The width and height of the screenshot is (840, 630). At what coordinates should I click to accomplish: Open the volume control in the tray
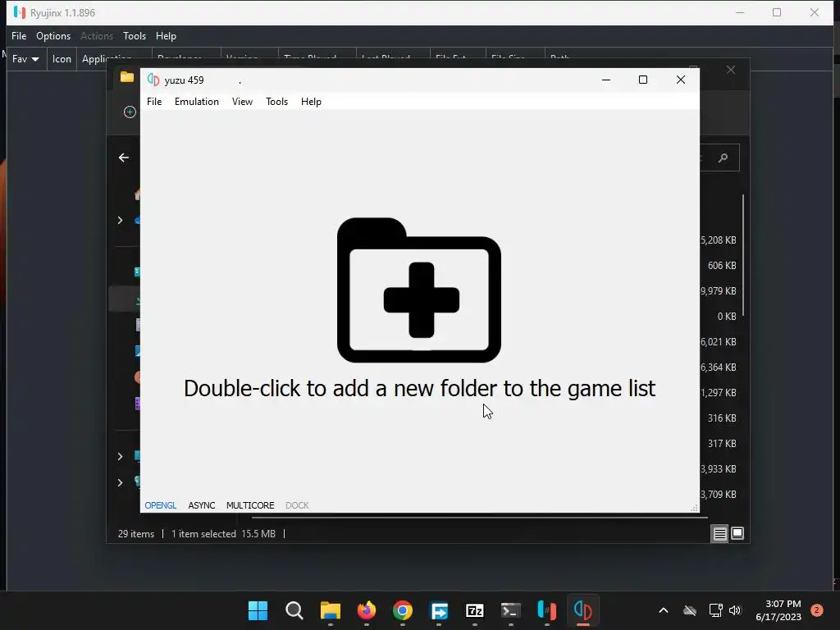[x=735, y=610]
